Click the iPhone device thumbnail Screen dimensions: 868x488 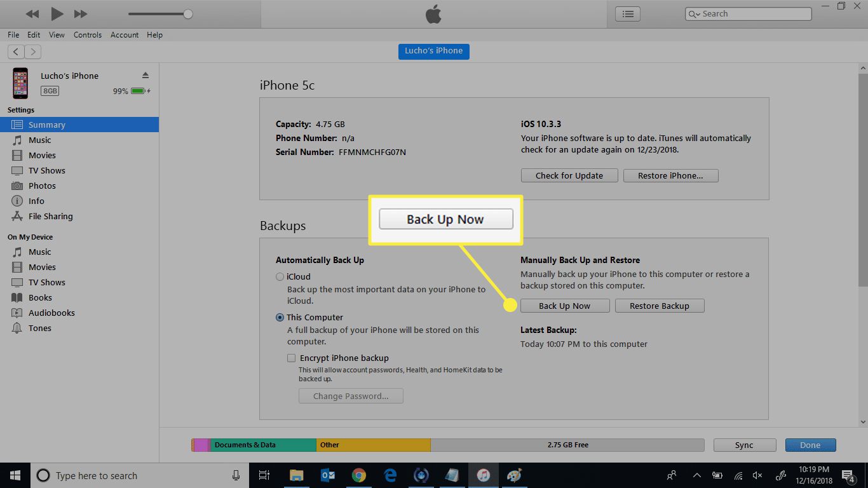tap(20, 83)
